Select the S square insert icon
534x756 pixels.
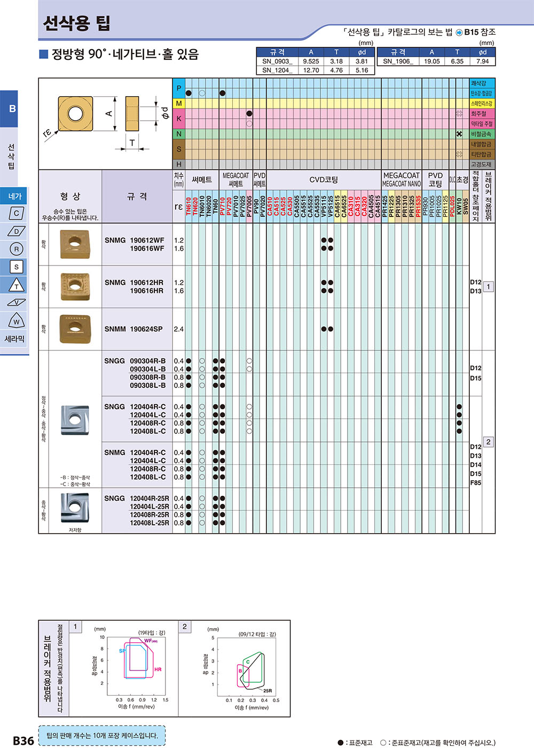(17, 267)
